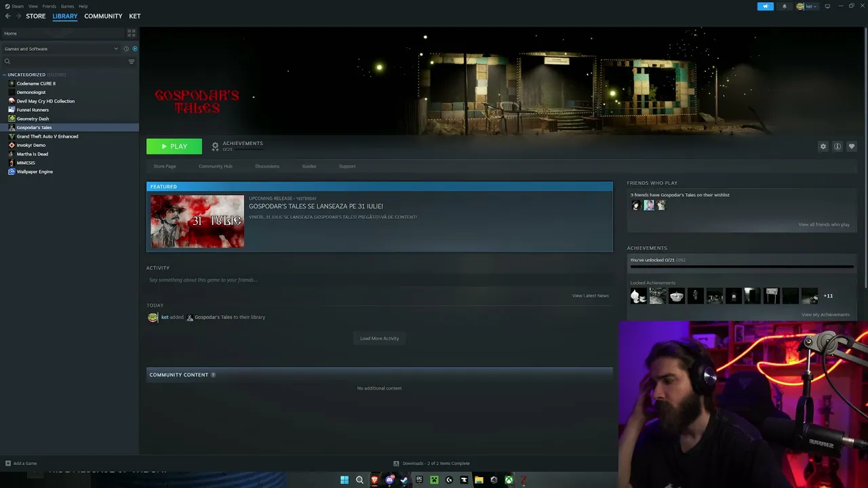Open Big Picture mode monitor icon
Image resolution: width=868 pixels, height=488 pixels.
tap(827, 6)
